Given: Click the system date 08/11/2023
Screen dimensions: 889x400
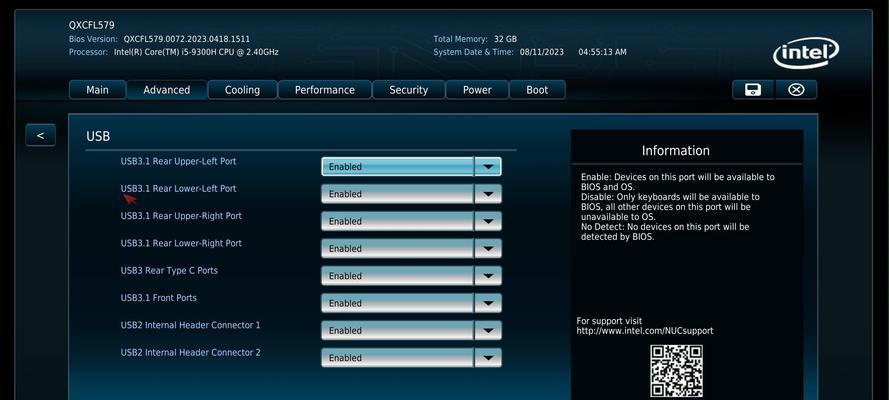Looking at the screenshot, I should pyautogui.click(x=541, y=52).
